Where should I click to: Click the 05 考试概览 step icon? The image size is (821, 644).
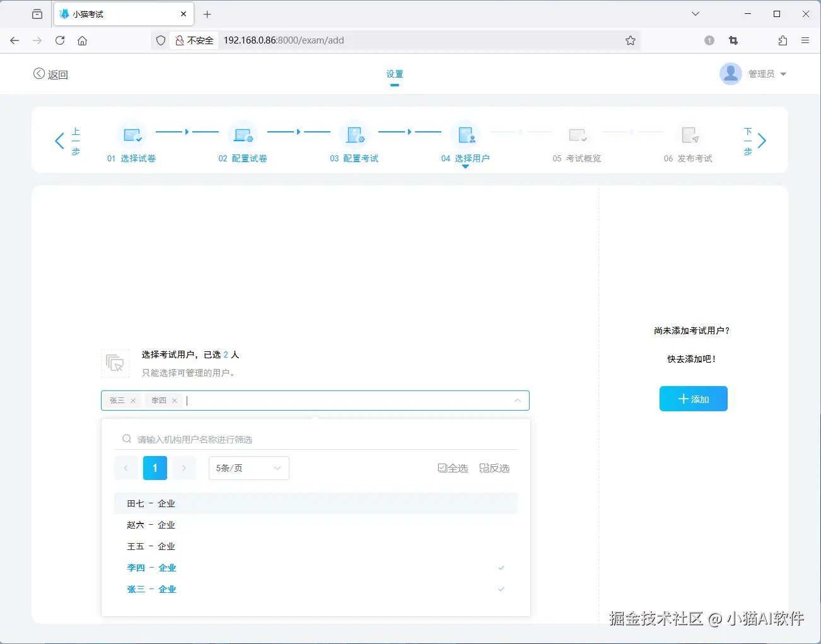(x=578, y=135)
